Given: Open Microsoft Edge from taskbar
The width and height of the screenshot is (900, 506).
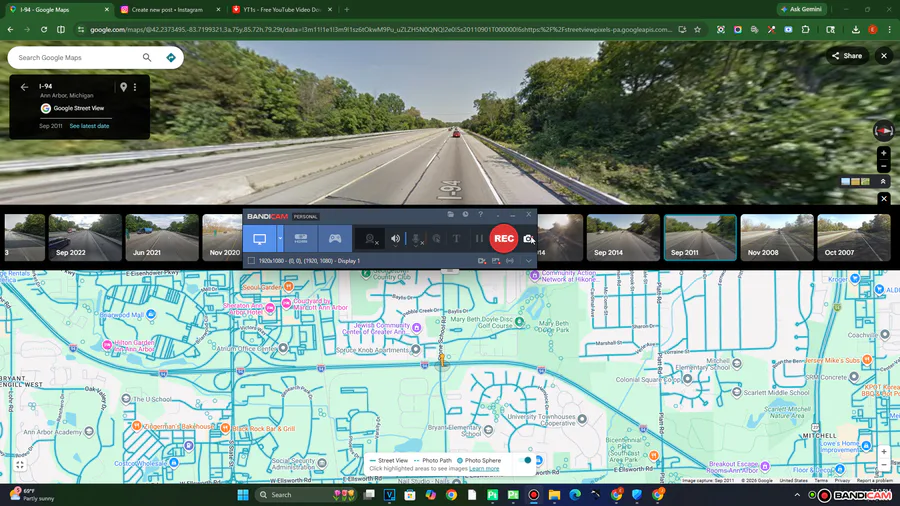Looking at the screenshot, I should pos(575,495).
